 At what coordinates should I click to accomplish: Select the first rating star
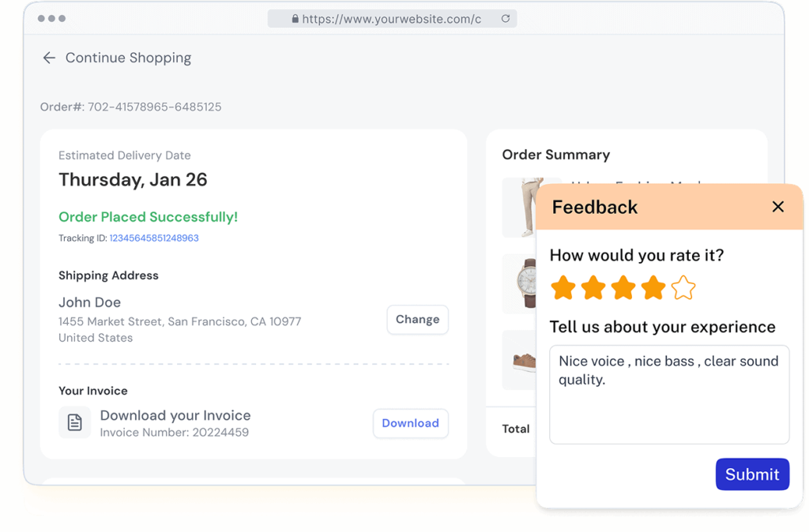563,288
